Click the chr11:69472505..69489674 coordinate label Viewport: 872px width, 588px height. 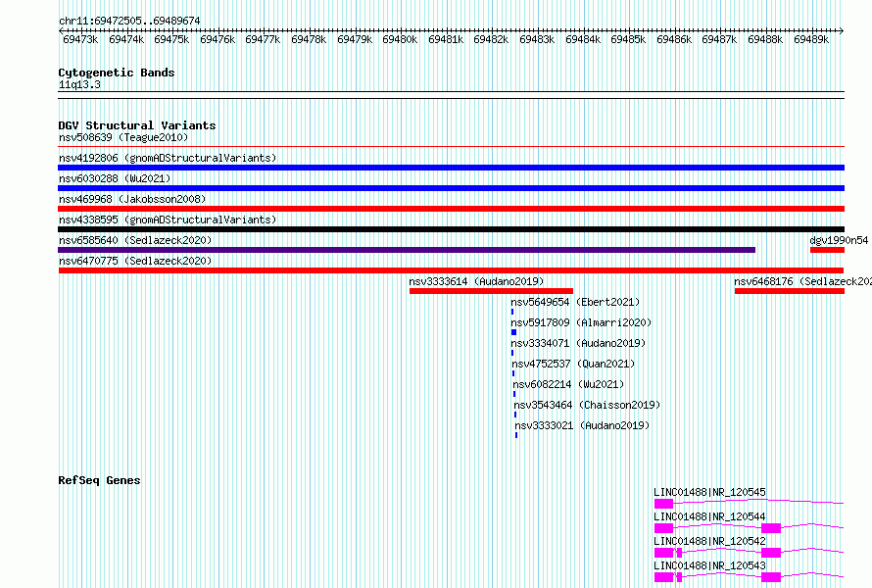click(x=129, y=21)
